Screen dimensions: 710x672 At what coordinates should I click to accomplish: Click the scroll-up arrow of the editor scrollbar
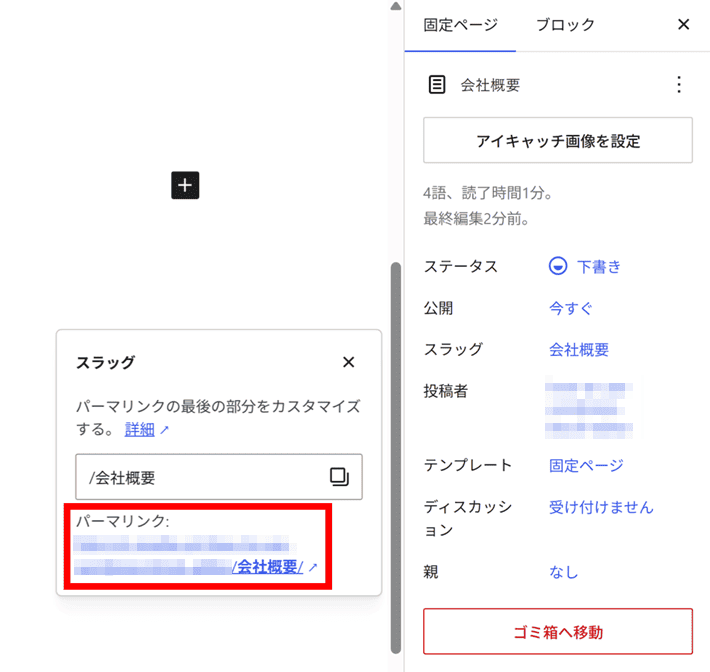[396, 5]
